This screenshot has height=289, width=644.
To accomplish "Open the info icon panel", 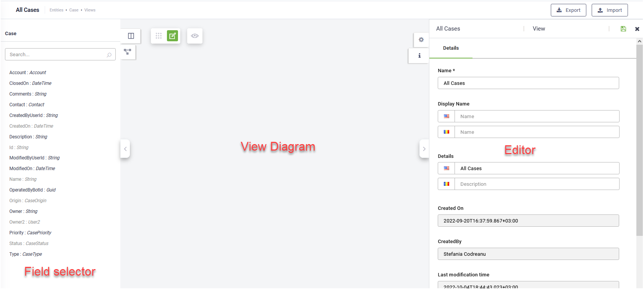I will click(x=419, y=55).
